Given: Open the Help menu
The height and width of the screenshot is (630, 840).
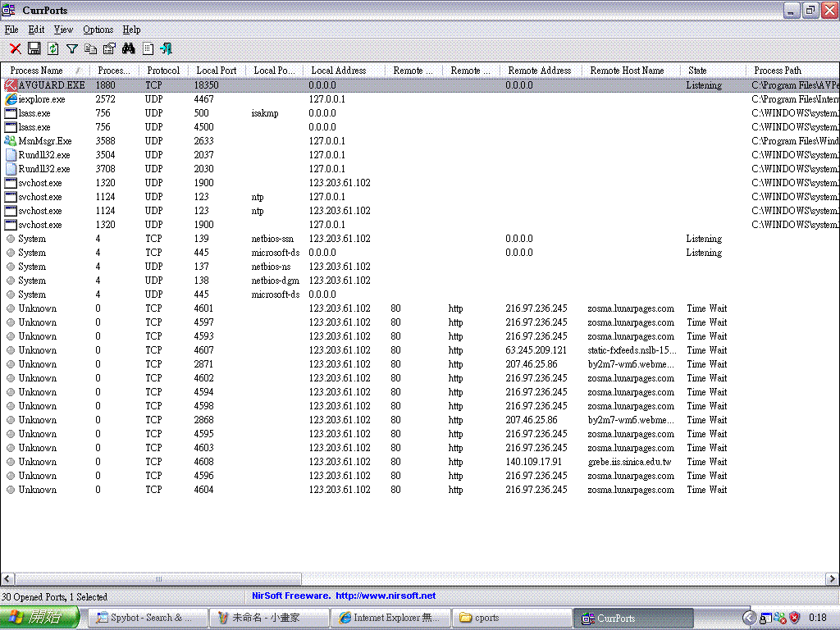Looking at the screenshot, I should (x=131, y=30).
